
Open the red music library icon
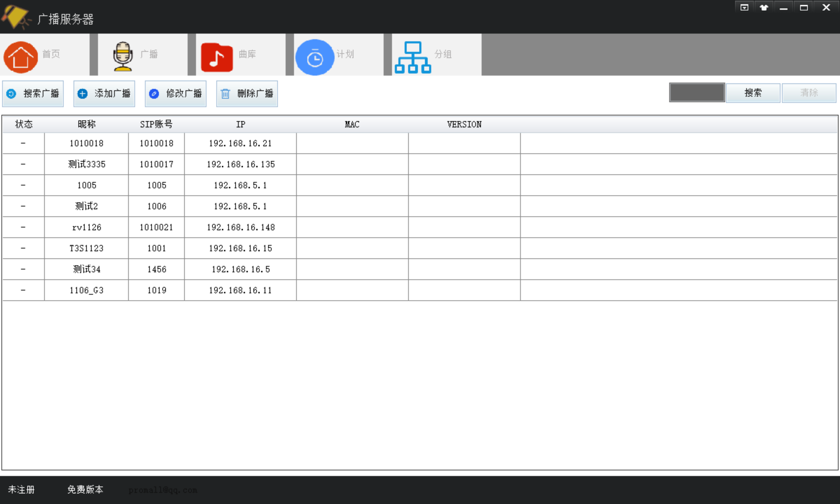pyautogui.click(x=217, y=57)
